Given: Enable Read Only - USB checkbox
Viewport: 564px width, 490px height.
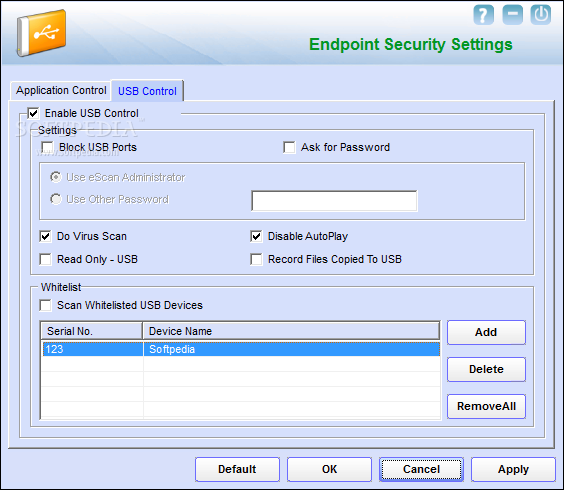Looking at the screenshot, I should pos(45,259).
